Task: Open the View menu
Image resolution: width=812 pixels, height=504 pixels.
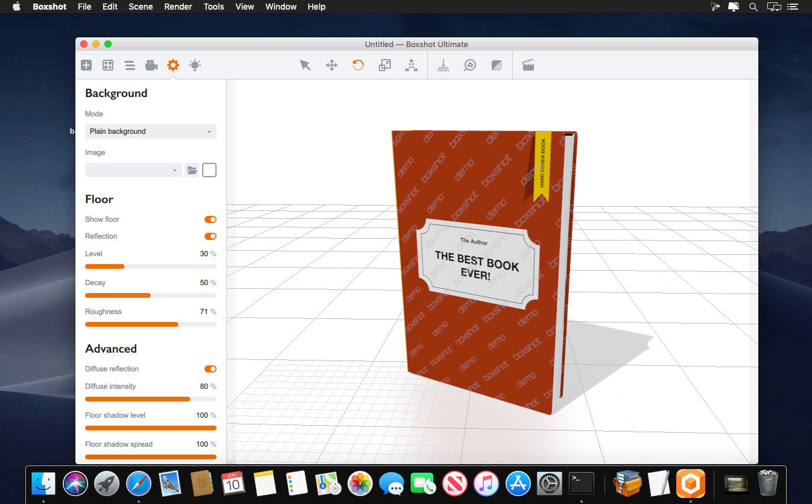Action: coord(244,7)
